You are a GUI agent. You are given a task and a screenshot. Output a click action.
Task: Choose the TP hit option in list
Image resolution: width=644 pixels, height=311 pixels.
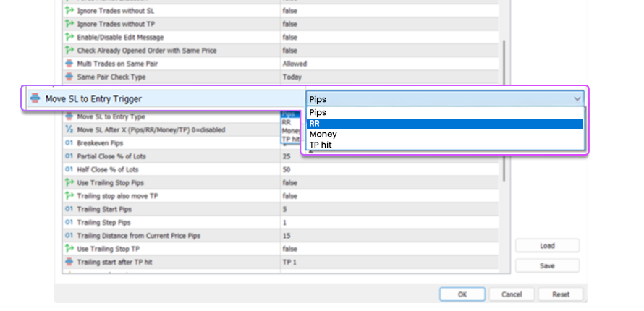coord(444,145)
